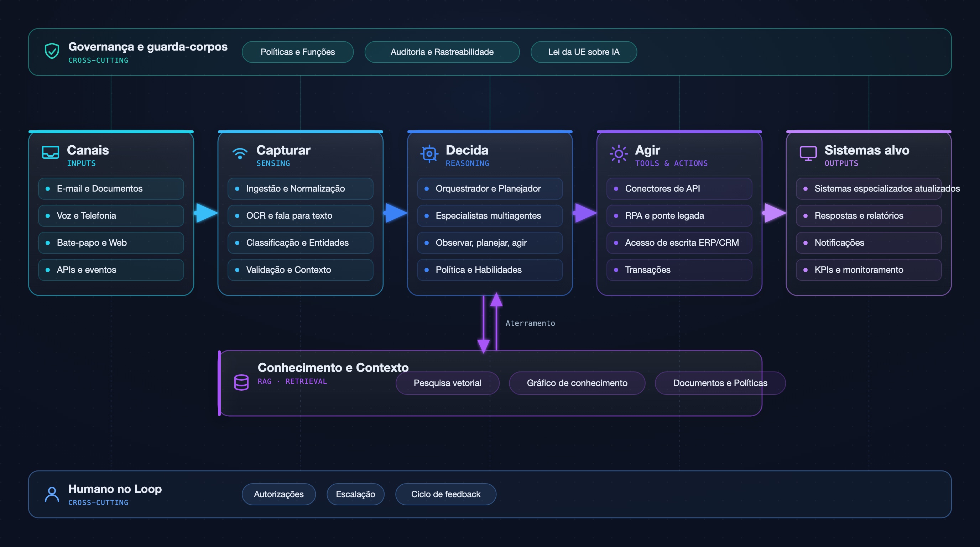The width and height of the screenshot is (980, 547).
Task: Select the OCR e fala para texto item
Action: (301, 216)
